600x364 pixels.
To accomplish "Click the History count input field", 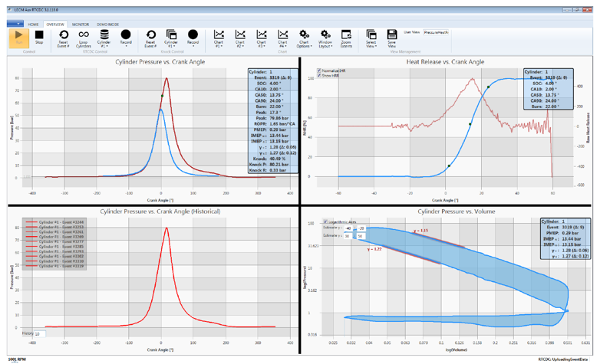I will pyautogui.click(x=40, y=334).
